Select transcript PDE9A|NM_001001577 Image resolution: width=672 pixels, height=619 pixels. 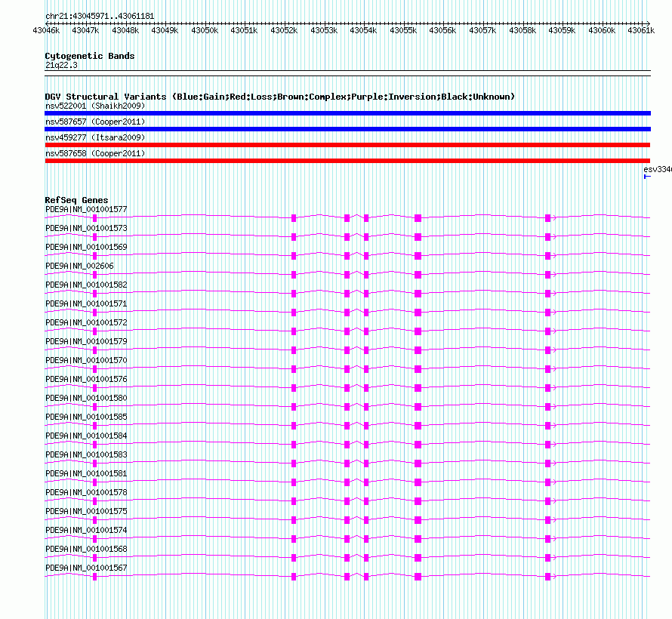coord(86,209)
